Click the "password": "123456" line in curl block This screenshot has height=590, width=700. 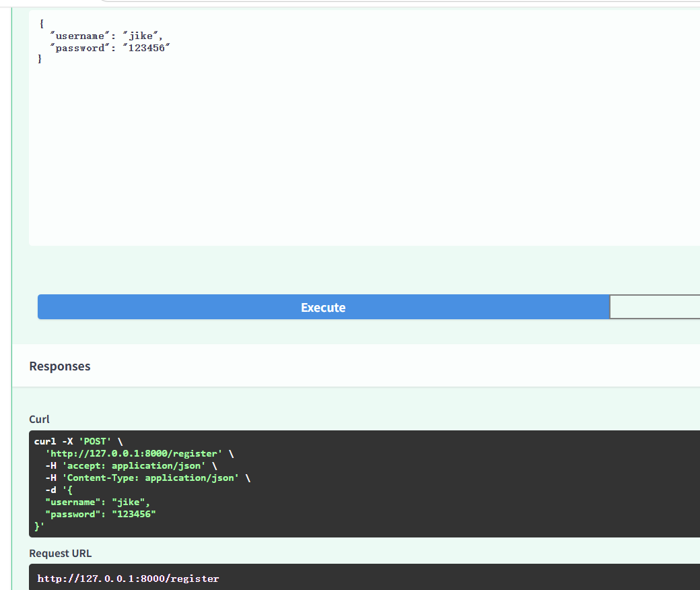tap(100, 514)
